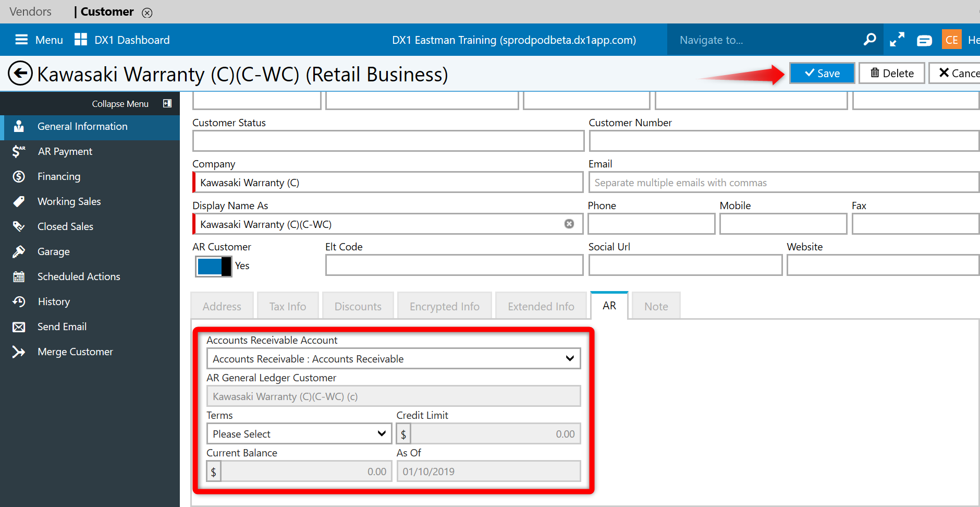Open Garage section
The width and height of the screenshot is (980, 507).
(x=90, y=252)
